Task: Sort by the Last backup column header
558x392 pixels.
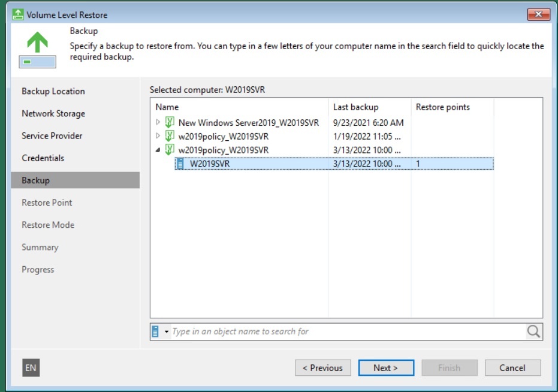Action: [356, 107]
